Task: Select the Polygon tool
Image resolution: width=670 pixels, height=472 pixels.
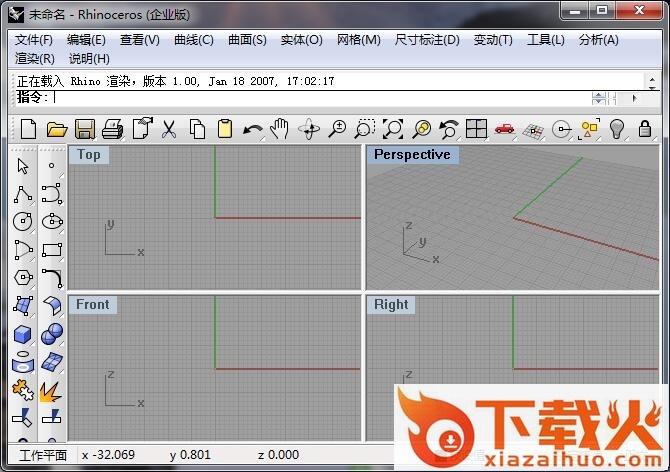Action: coord(23,278)
